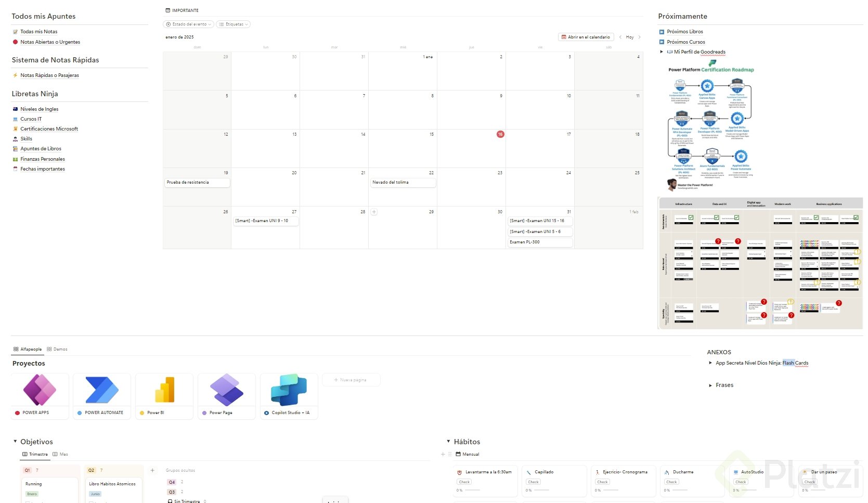868x503 pixels.
Task: Open the Power Page project icon
Action: click(227, 390)
